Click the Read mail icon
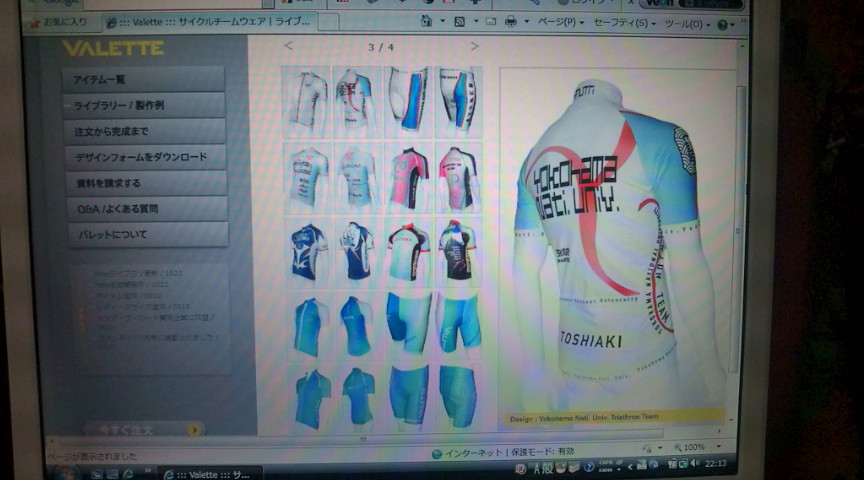This screenshot has height=480, width=864. tap(490, 22)
